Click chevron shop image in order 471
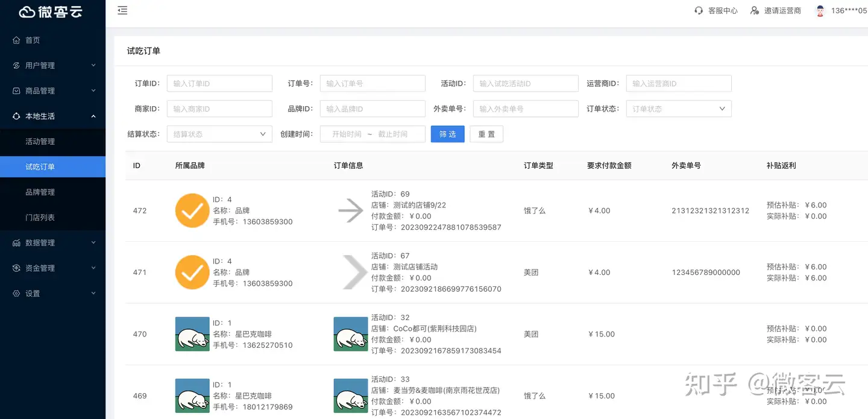This screenshot has width=868, height=419. (x=355, y=273)
